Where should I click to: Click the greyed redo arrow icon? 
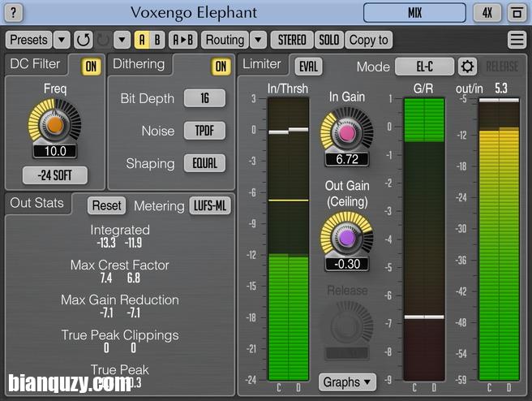click(x=103, y=40)
